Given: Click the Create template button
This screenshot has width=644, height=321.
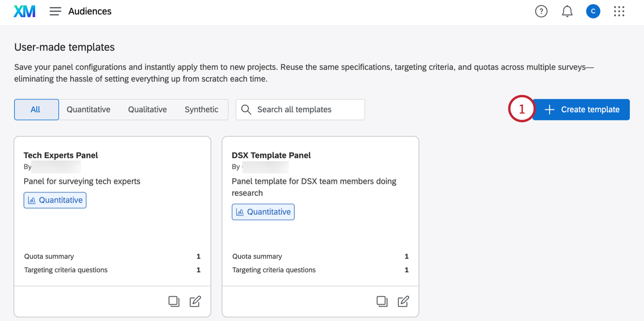Looking at the screenshot, I should pyautogui.click(x=581, y=110).
